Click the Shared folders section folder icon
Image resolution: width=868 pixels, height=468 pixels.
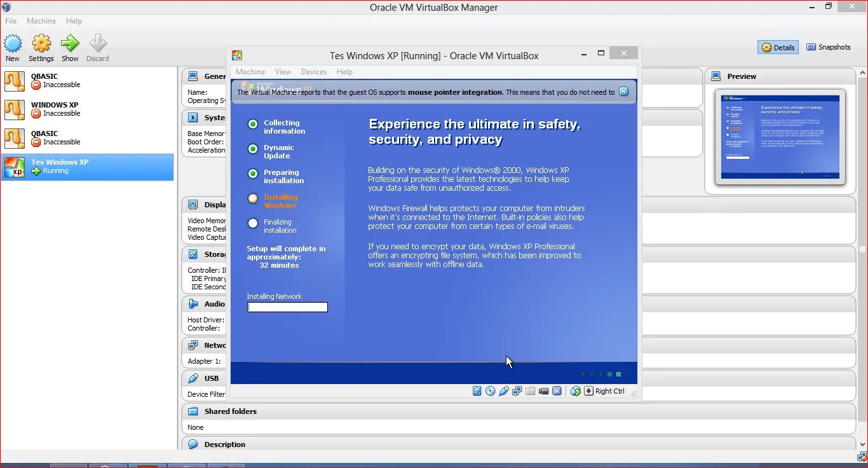pos(193,411)
